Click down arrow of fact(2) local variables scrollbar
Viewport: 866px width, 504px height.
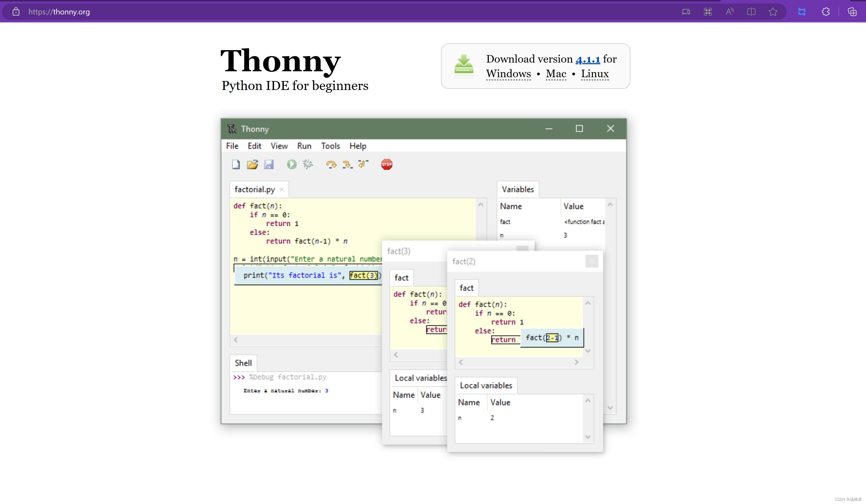588,437
